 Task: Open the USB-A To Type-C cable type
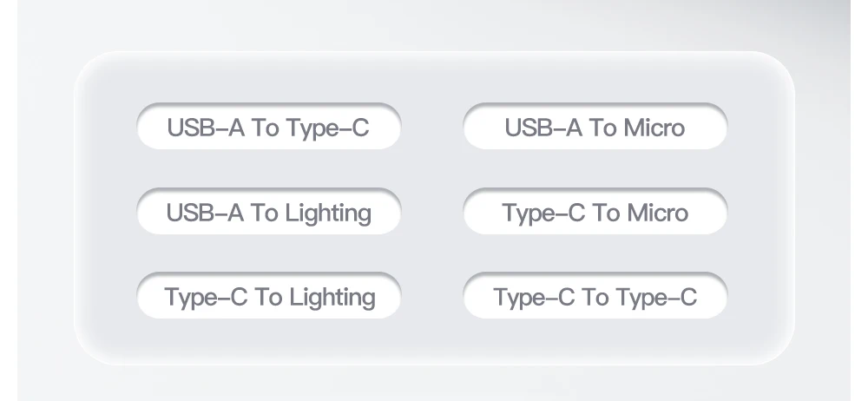point(268,128)
